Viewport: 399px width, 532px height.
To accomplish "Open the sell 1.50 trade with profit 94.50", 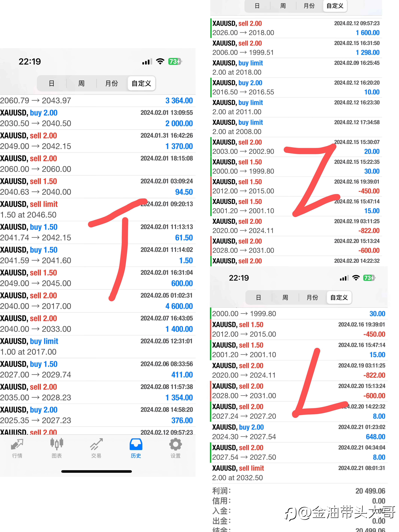I will 98,187.
